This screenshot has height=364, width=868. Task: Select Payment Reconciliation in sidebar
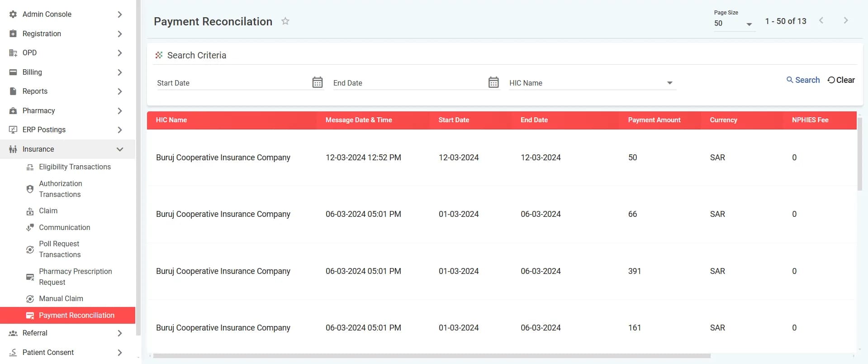(68, 316)
